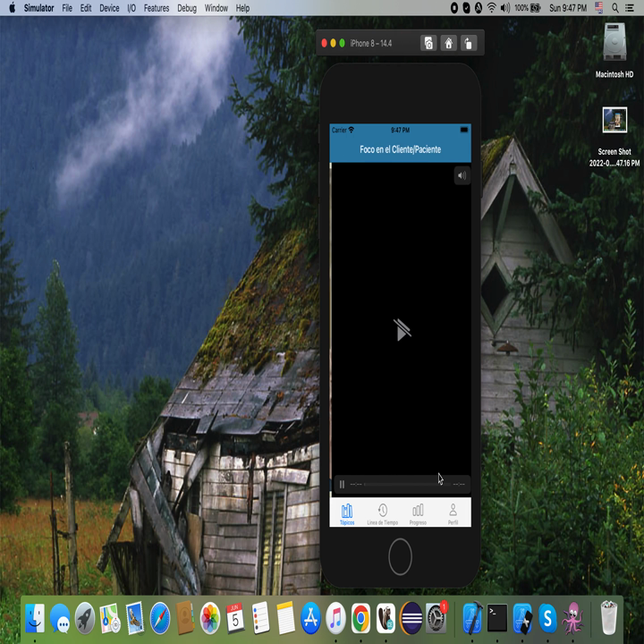Open the Device menu in menu bar
The width and height of the screenshot is (644, 644).
point(109,8)
